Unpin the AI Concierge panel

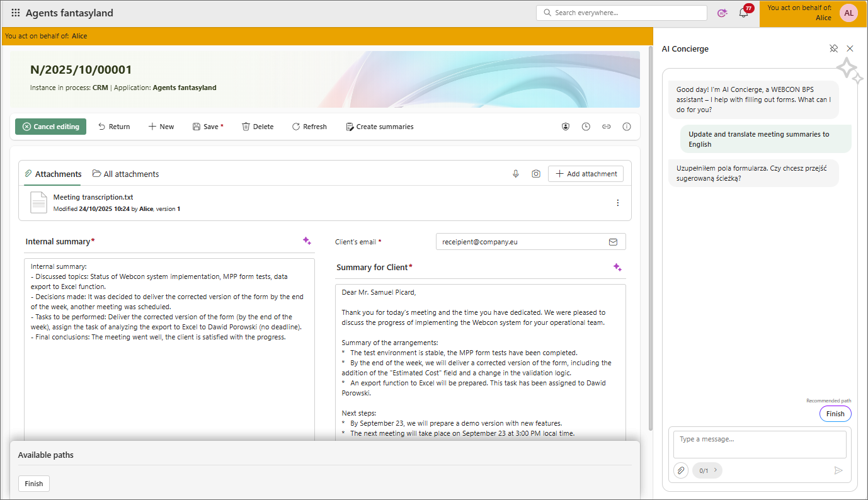pos(834,48)
